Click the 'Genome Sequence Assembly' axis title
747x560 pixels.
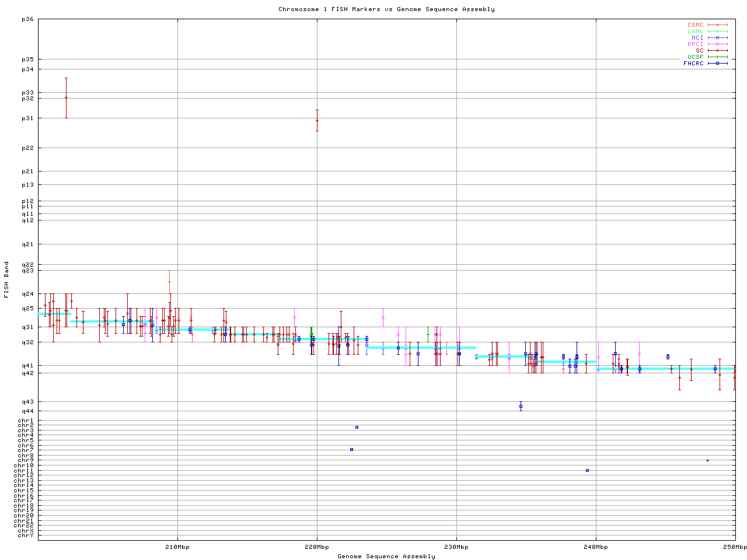pos(386,556)
